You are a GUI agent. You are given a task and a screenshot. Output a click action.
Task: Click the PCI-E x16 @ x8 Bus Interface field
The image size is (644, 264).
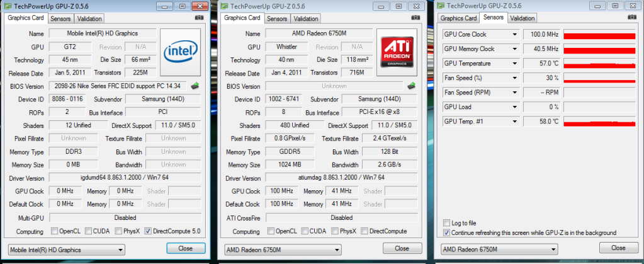click(380, 112)
